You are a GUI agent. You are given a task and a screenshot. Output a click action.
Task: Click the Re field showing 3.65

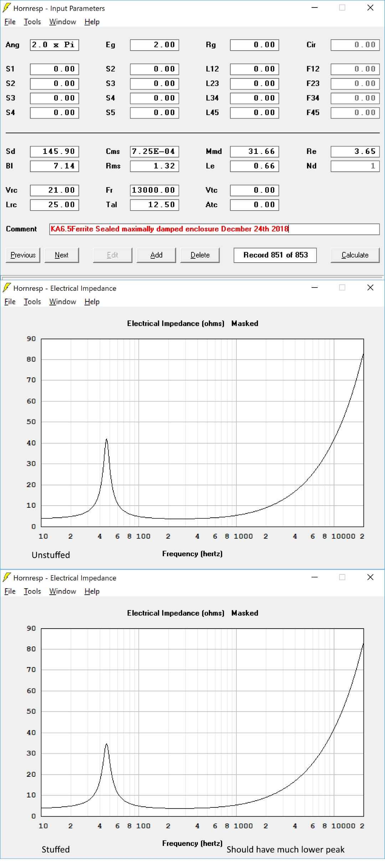pos(355,151)
